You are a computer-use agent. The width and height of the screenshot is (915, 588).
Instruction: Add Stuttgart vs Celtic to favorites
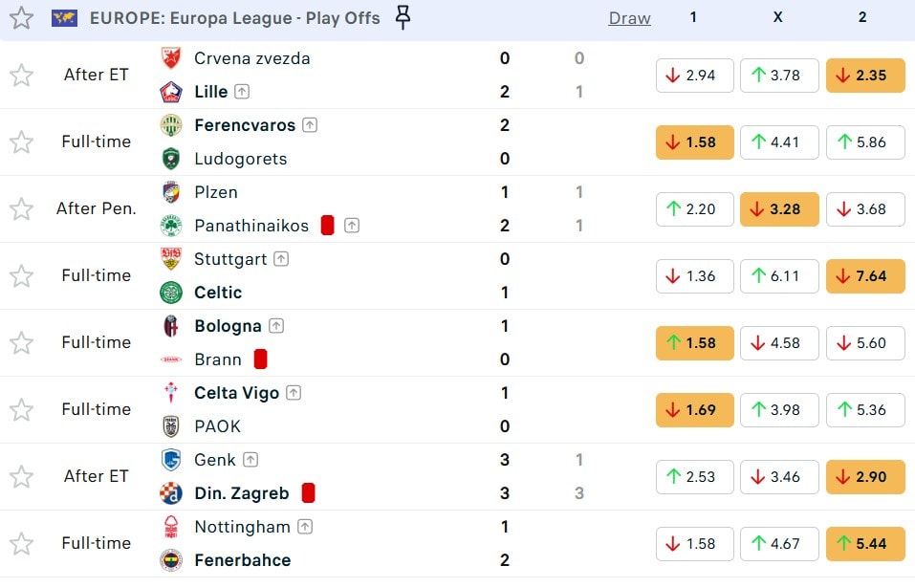point(21,275)
